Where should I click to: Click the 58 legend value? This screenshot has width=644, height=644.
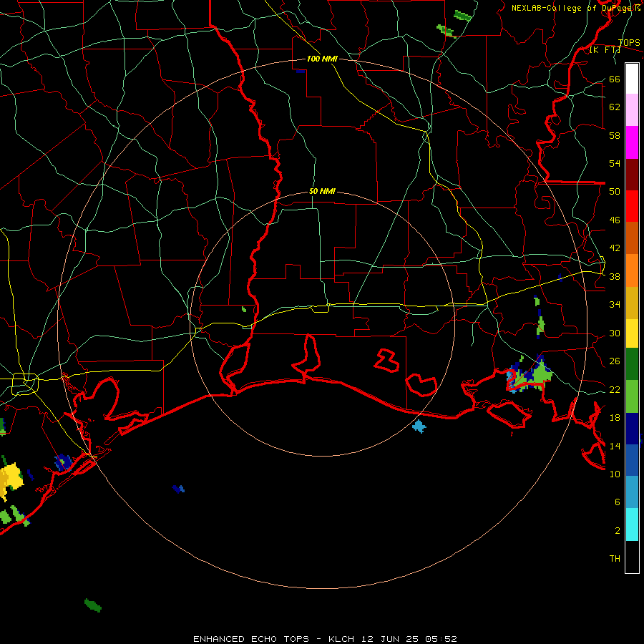click(615, 135)
